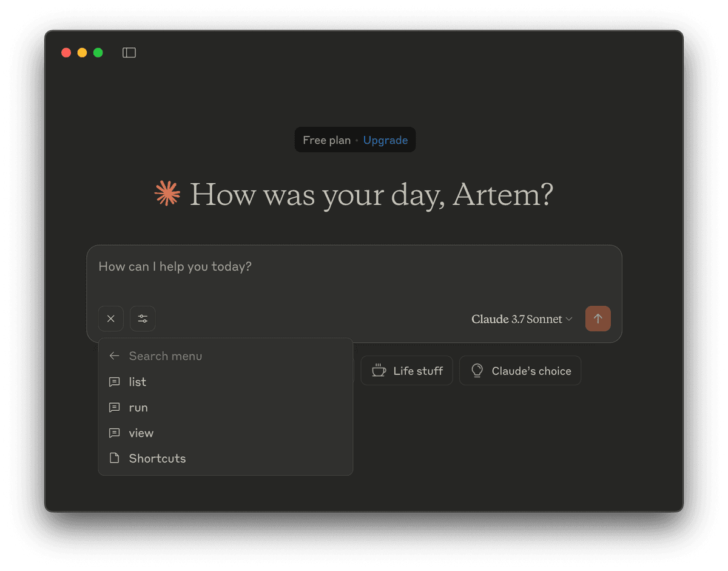Toggle the sidebar panel icon
The height and width of the screenshot is (571, 728).
[129, 53]
